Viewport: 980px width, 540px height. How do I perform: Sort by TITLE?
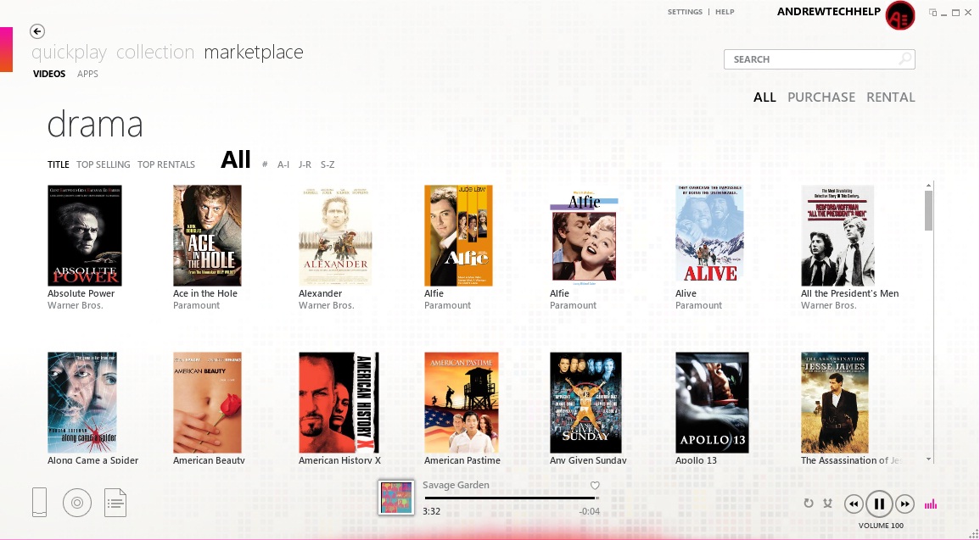(59, 164)
